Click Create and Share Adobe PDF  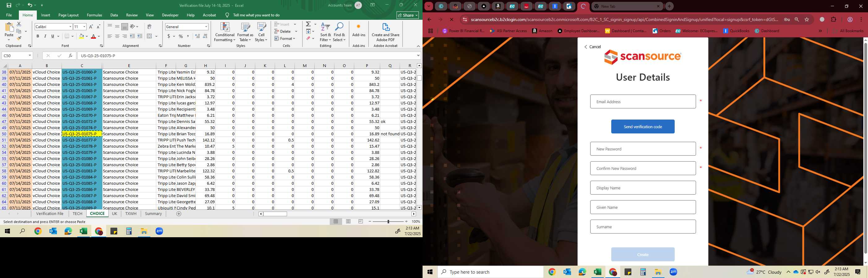pos(385,32)
